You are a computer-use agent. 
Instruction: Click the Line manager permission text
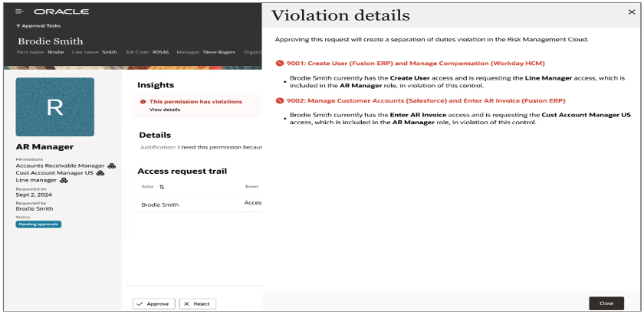[36, 180]
